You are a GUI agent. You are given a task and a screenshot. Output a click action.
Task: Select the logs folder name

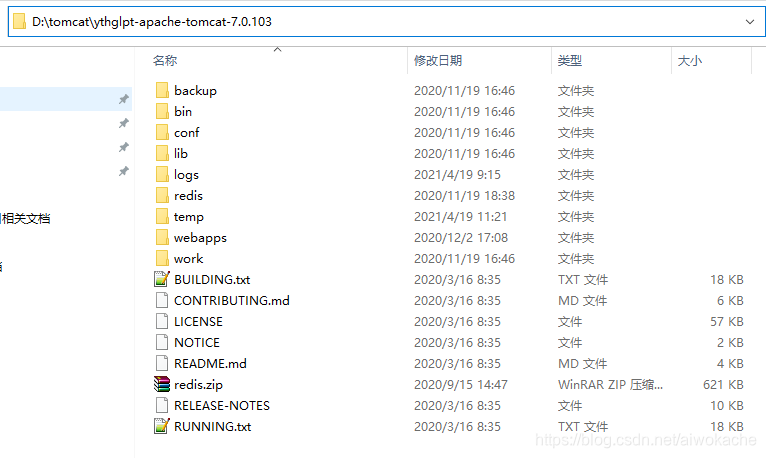coord(187,175)
